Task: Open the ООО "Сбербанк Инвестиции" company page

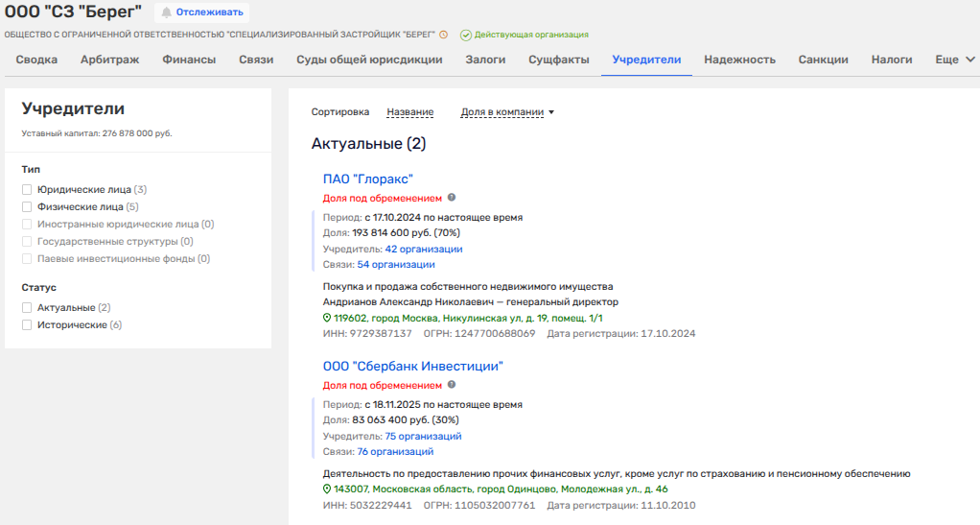Action: tap(412, 366)
